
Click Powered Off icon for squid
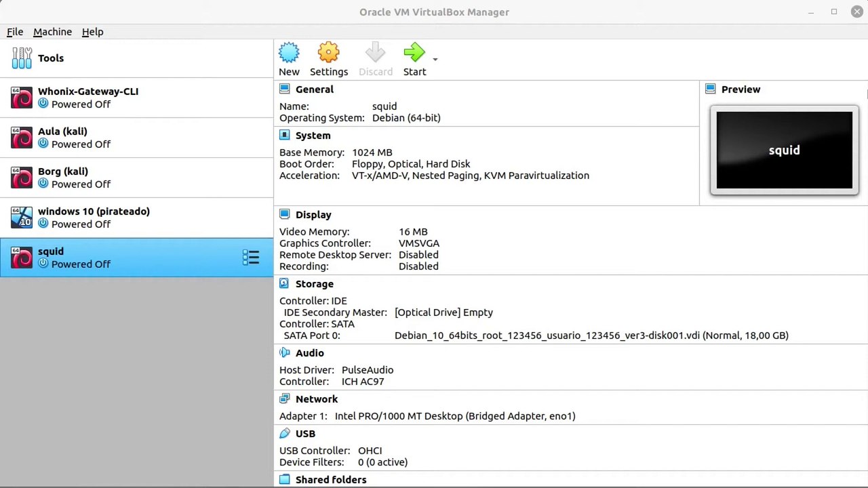click(43, 263)
